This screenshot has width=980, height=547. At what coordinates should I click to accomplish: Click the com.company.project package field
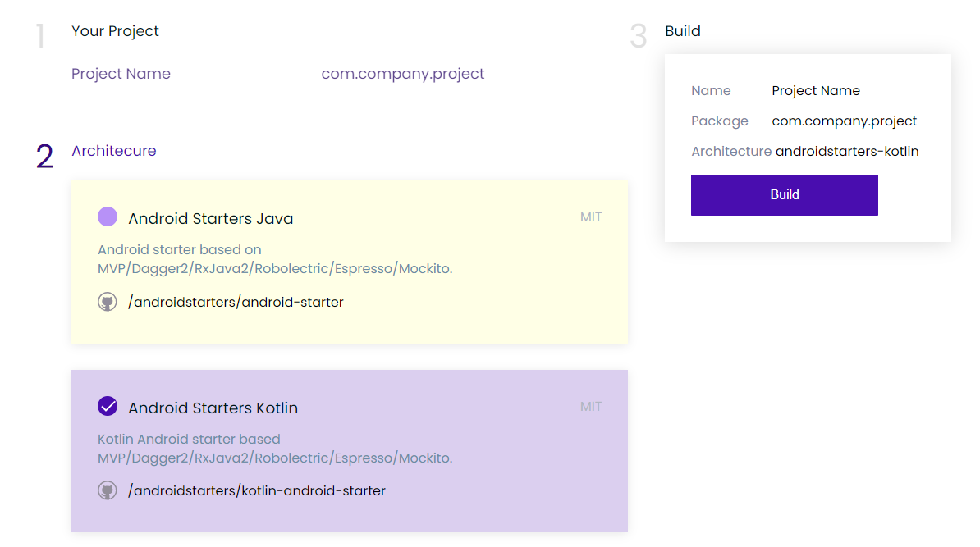coord(437,74)
